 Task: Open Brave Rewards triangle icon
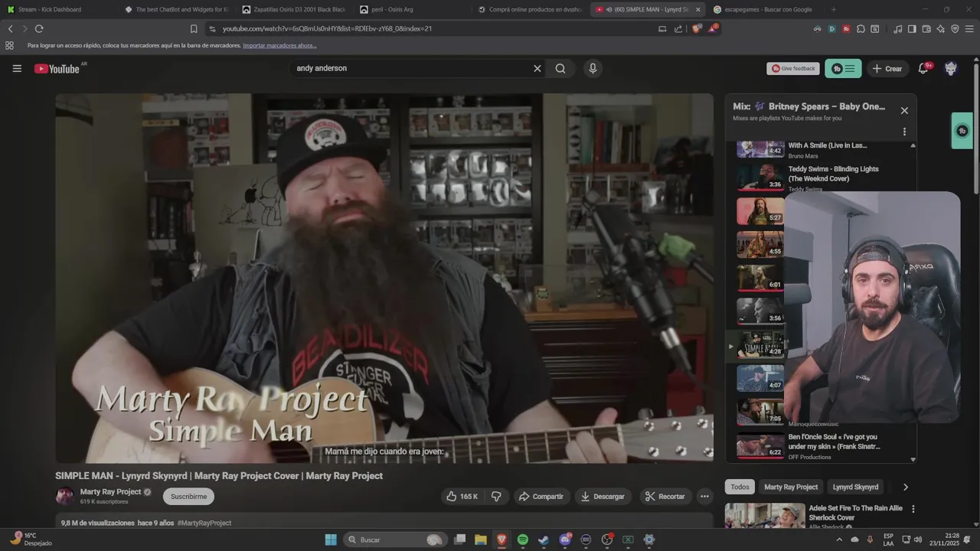tap(713, 28)
